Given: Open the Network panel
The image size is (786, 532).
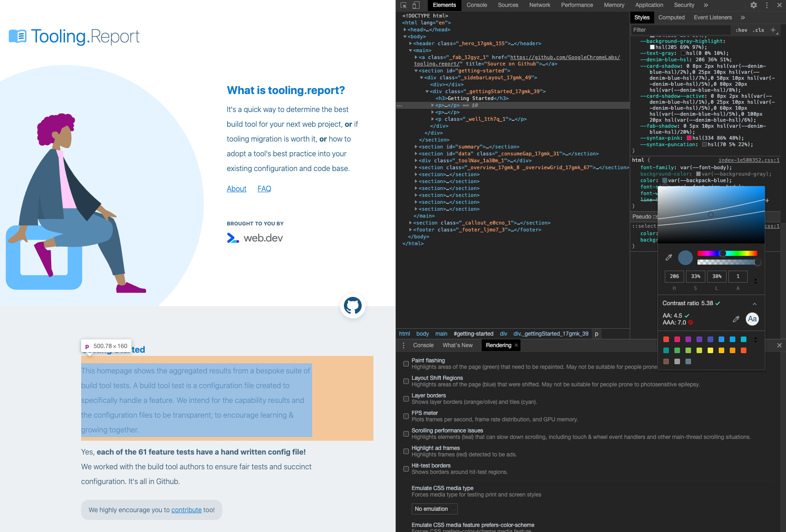Looking at the screenshot, I should pos(539,5).
